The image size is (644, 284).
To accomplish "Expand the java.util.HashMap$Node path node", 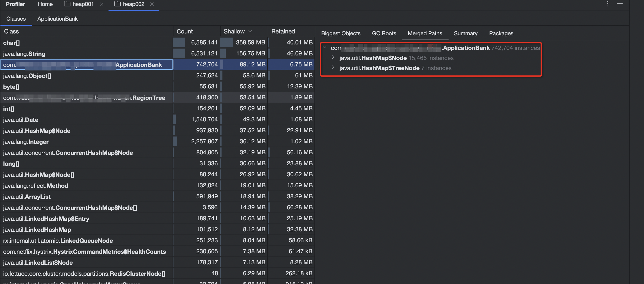I will point(333,58).
